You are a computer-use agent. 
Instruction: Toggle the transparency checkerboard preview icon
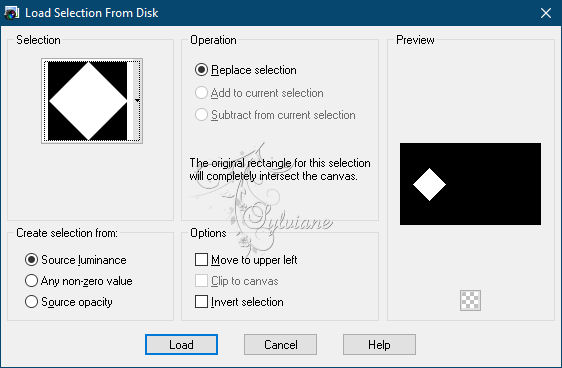click(470, 300)
